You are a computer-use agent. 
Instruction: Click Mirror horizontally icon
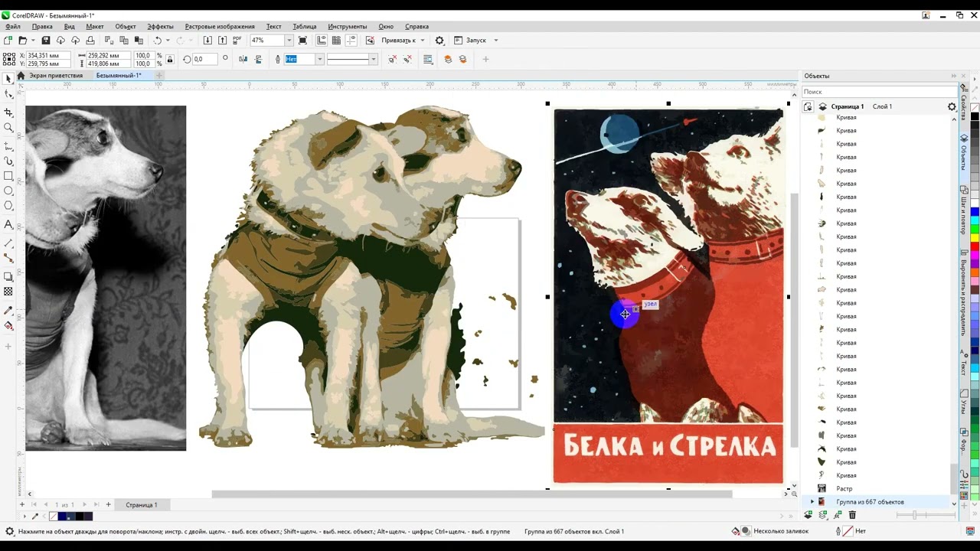point(243,59)
